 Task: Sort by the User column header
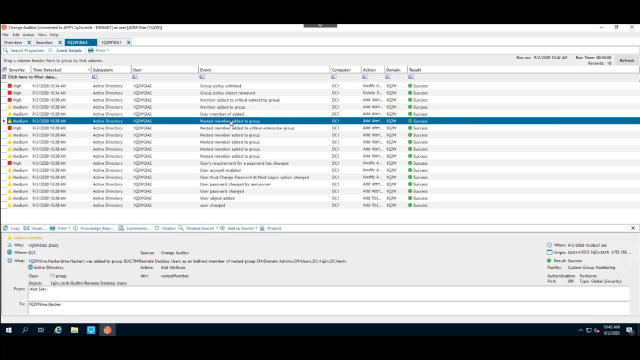pyautogui.click(x=164, y=70)
